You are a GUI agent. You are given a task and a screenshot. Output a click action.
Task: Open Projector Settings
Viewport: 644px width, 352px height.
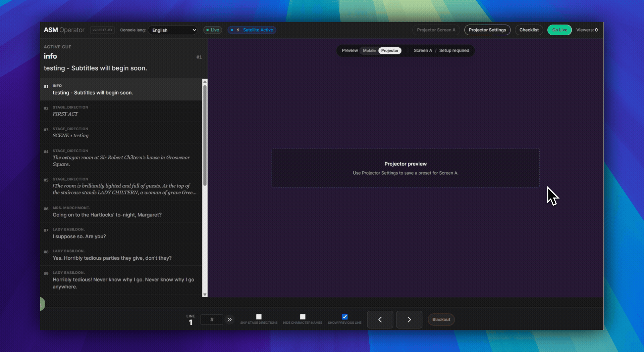(487, 30)
